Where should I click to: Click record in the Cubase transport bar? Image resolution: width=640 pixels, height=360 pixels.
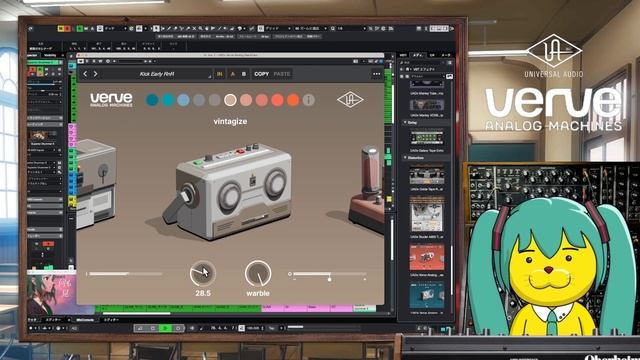(x=178, y=328)
